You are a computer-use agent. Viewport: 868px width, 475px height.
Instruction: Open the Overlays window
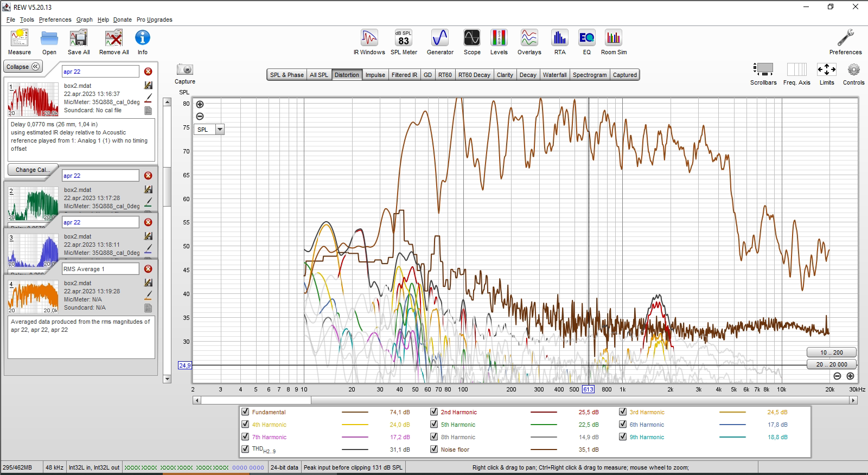[x=529, y=42]
